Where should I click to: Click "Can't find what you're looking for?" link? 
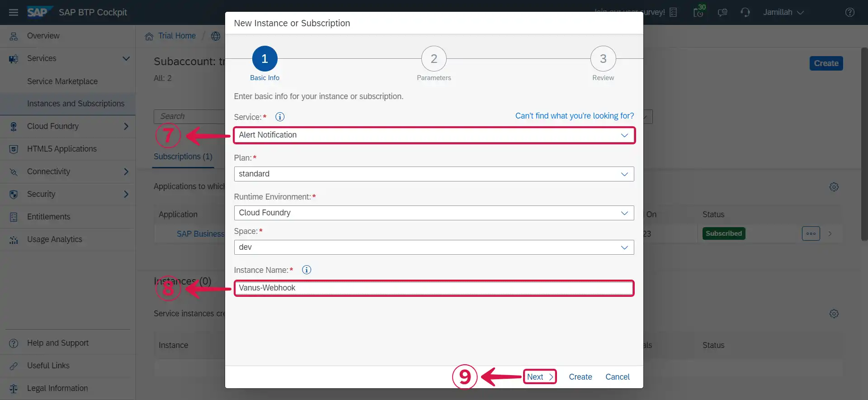click(x=575, y=116)
